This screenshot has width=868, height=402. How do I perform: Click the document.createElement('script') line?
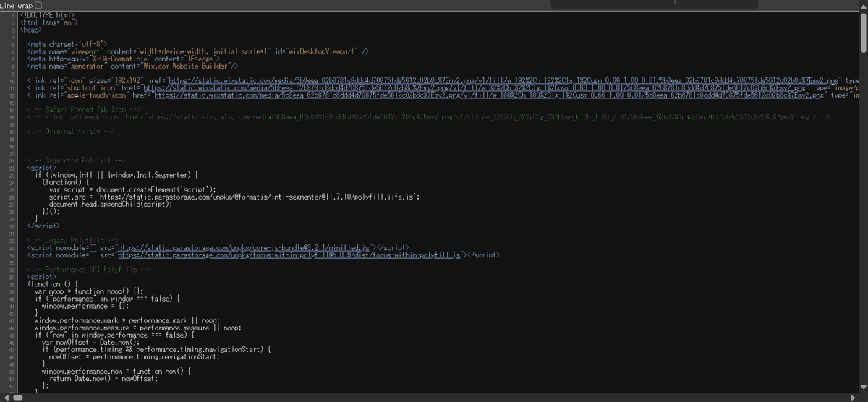tap(132, 189)
